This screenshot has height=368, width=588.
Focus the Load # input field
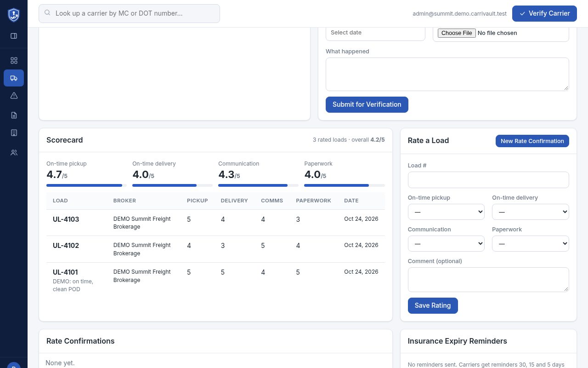pyautogui.click(x=488, y=180)
